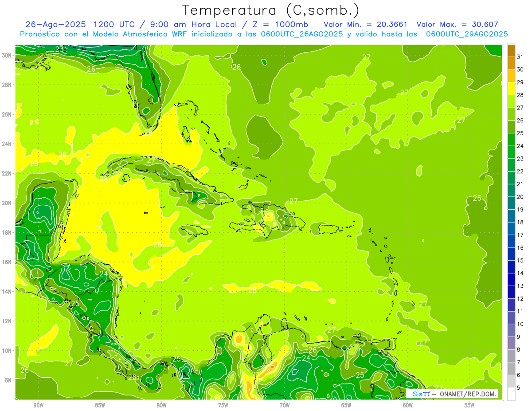Pick the blue swatch between 17 and 18
532x411 pixels.
click(511, 229)
